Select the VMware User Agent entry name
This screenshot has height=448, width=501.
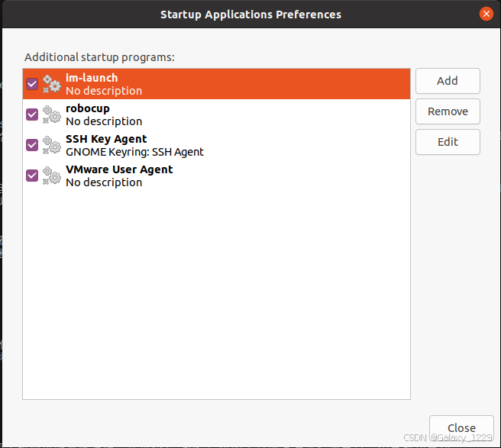tap(119, 169)
